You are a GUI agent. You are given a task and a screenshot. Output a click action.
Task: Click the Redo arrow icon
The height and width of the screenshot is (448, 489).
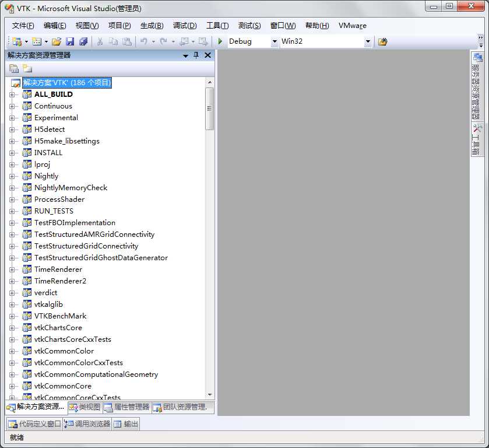coord(163,41)
